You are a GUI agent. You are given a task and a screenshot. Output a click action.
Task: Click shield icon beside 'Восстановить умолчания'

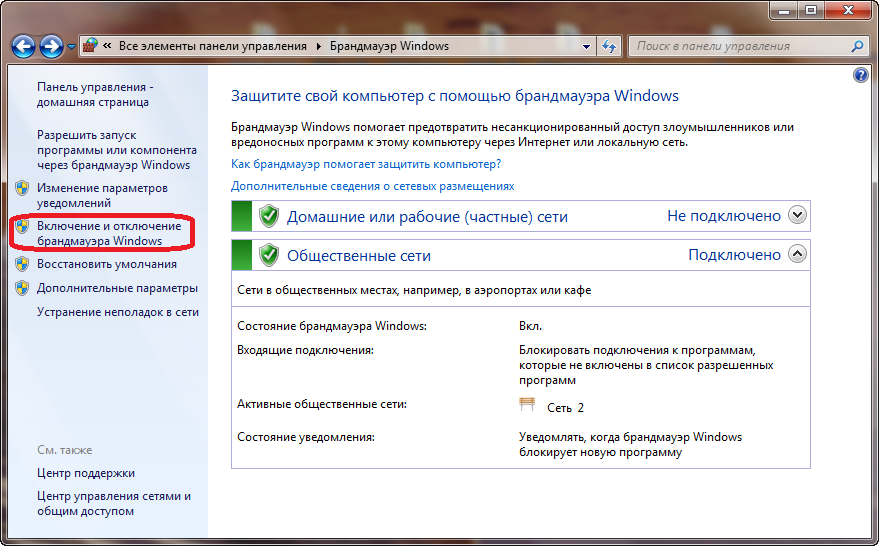tap(22, 264)
